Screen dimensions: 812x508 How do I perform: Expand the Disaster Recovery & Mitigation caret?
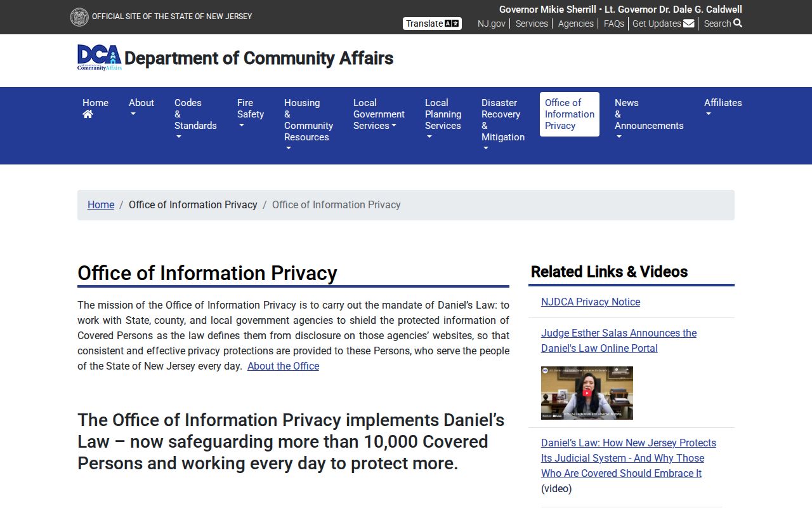(485, 149)
